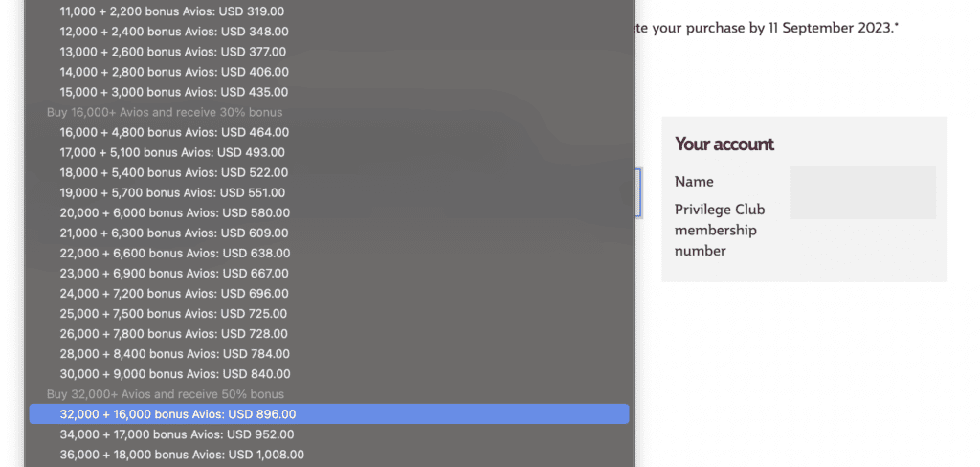Viewport: 980px width, 467px height.
Task: Select 19,000 + 5,700 bonus Avios option
Action: click(172, 192)
